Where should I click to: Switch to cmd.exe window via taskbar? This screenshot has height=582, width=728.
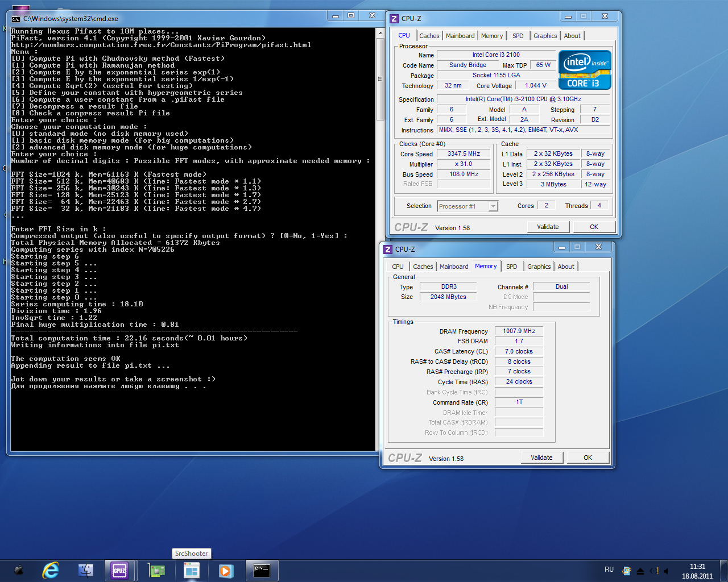tap(262, 570)
